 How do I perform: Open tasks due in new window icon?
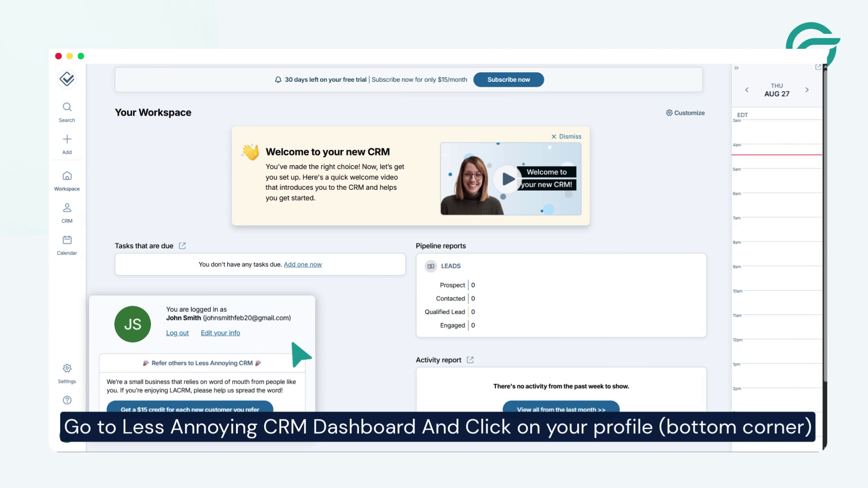pyautogui.click(x=182, y=246)
